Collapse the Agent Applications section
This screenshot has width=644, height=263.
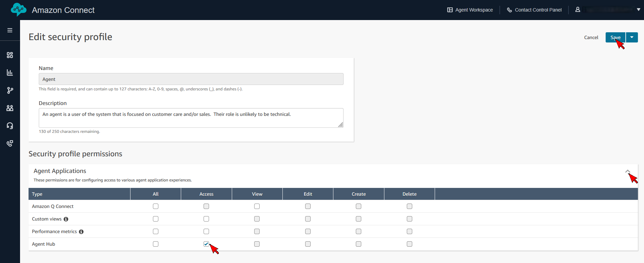[x=627, y=172]
